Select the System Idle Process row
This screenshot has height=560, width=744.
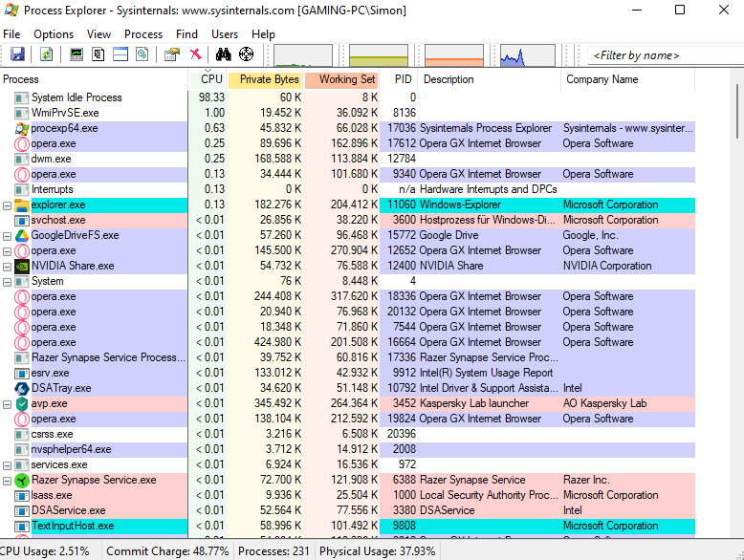[x=347, y=97]
